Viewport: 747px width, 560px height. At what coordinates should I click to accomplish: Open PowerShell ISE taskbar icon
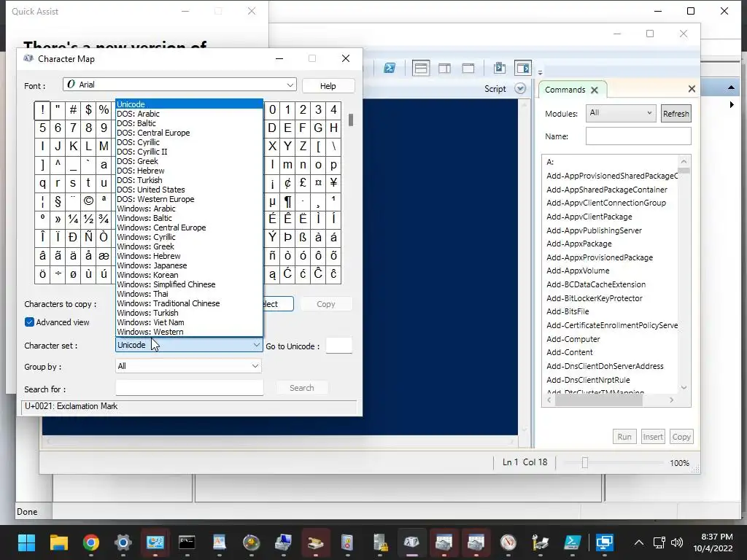point(572,542)
